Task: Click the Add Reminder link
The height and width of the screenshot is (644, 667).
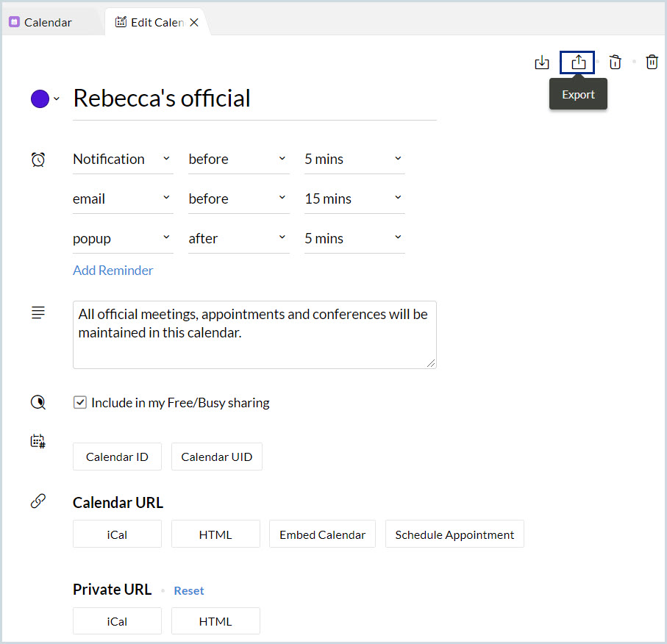Action: click(113, 271)
